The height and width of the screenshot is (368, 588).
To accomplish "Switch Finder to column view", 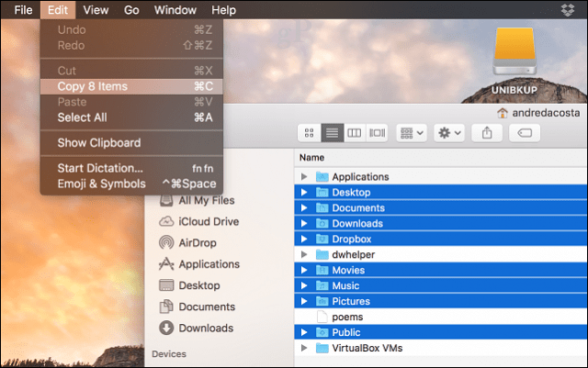I will click(355, 133).
